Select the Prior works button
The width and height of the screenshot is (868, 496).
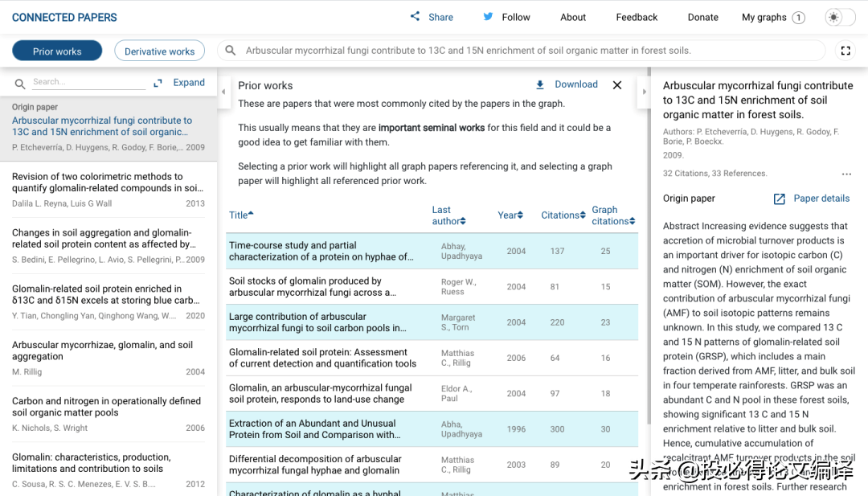coord(57,51)
